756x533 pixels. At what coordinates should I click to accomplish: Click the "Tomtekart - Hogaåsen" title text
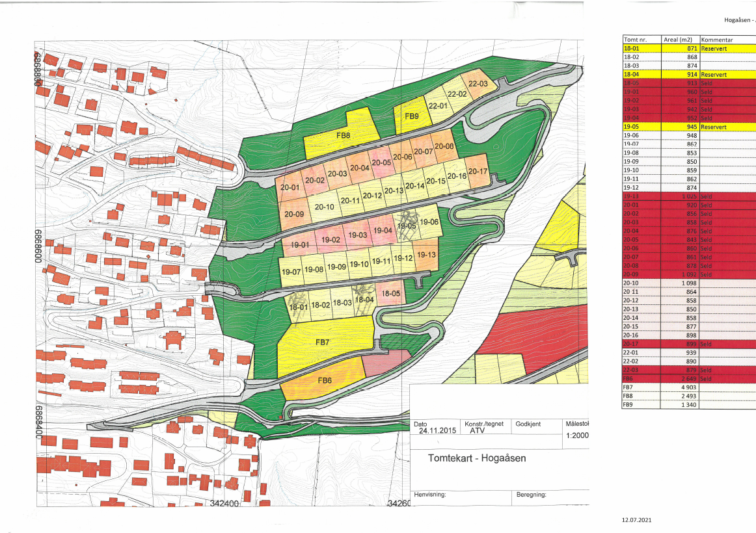[476, 458]
